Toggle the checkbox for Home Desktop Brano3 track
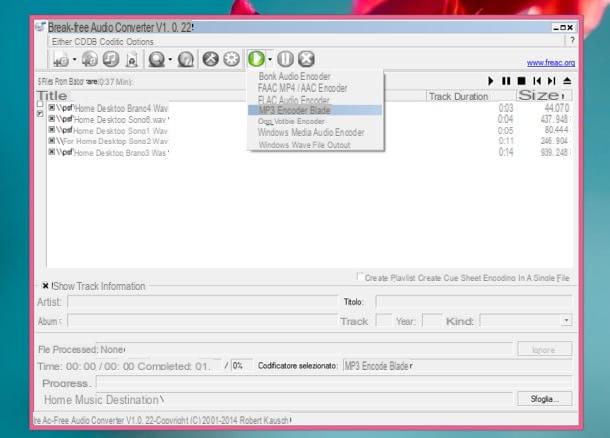 [52, 152]
